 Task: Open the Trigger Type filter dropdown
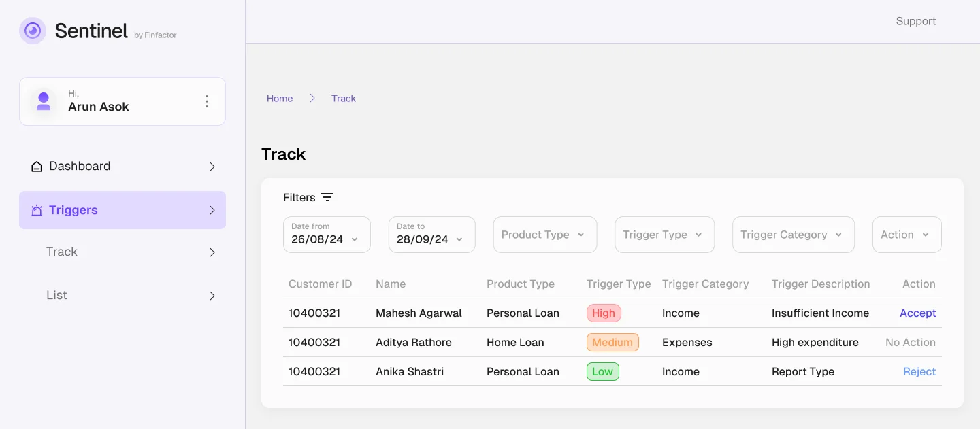click(x=664, y=235)
